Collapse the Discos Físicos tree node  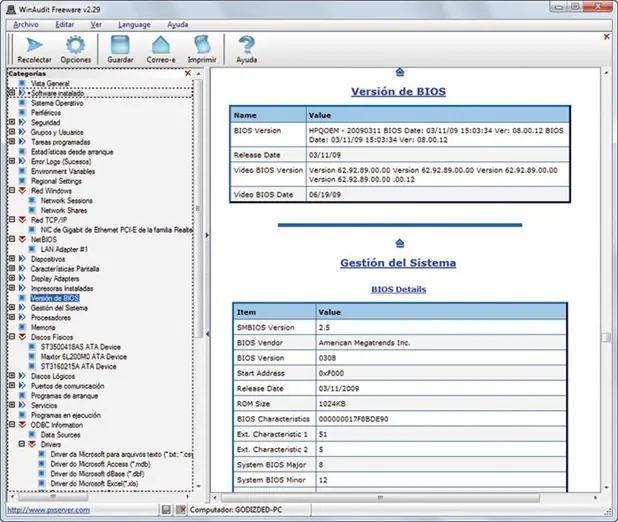tap(12, 337)
